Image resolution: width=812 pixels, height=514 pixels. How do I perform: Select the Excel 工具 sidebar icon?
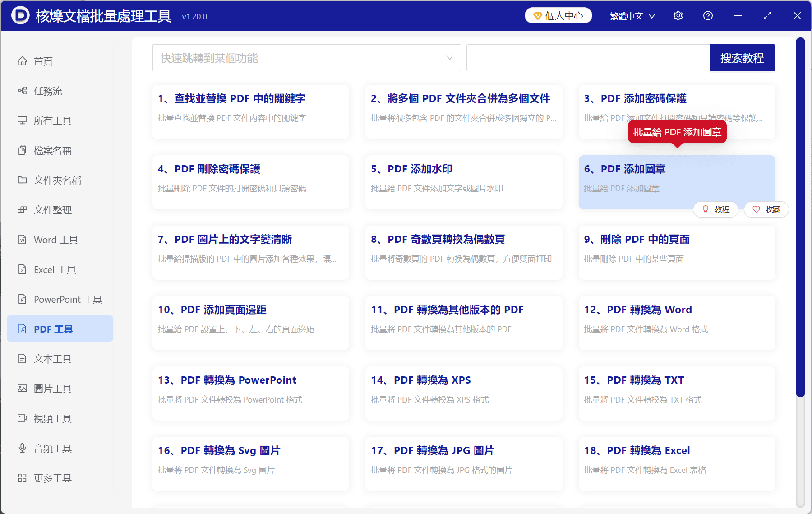click(x=23, y=269)
